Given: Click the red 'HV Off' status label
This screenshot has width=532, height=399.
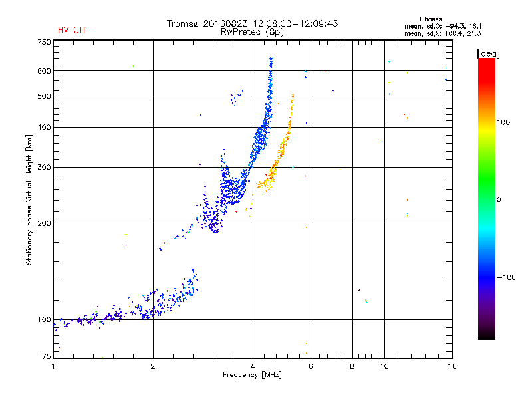Looking at the screenshot, I should click(x=72, y=30).
